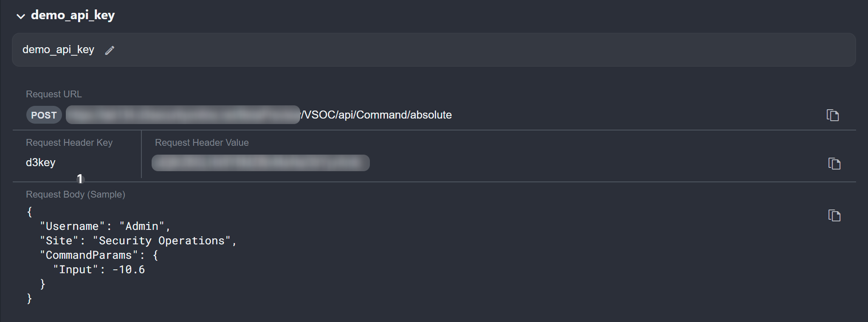Click the "CommandParams" line in body
The height and width of the screenshot is (322, 868).
tap(99, 255)
